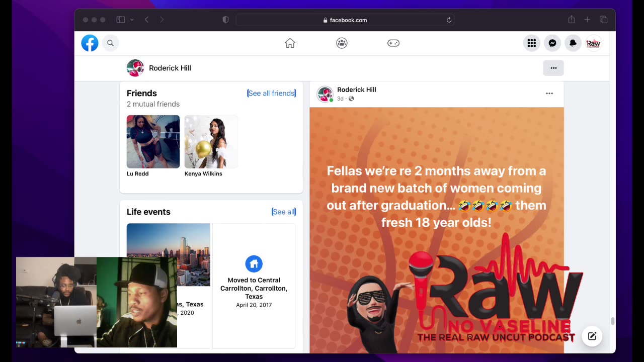Click Moved to Central Carrollton house icon
644x362 pixels.
[x=254, y=264]
